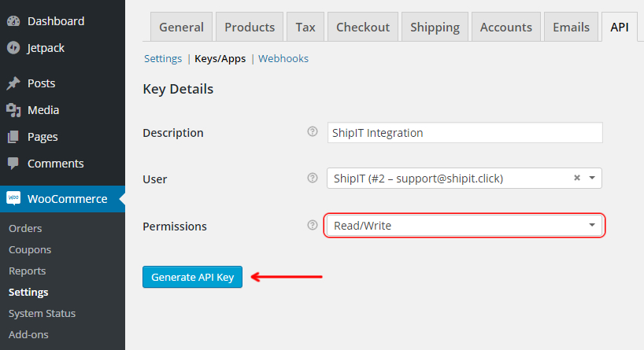Clear the selected ShipIT user
644x350 pixels.
[x=577, y=178]
